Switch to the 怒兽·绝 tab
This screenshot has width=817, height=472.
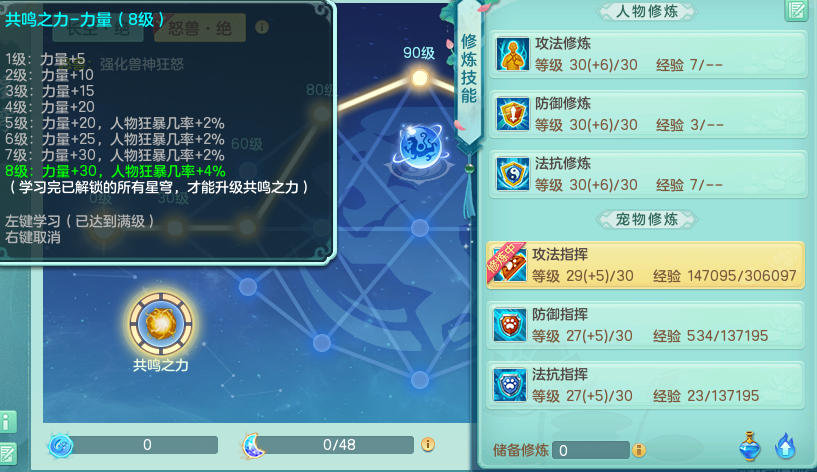[200, 28]
